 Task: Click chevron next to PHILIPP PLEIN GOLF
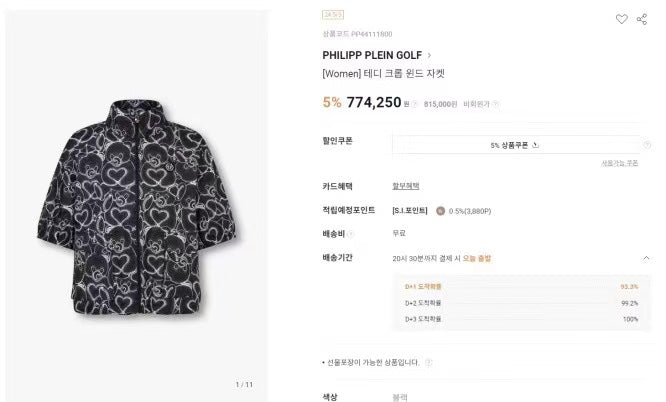point(429,55)
